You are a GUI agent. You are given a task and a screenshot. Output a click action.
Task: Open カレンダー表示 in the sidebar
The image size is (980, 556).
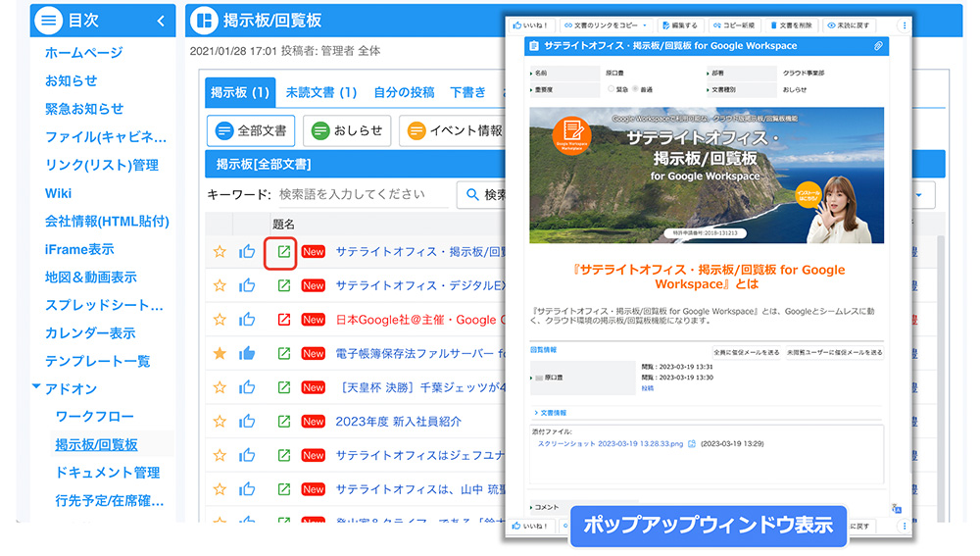pyautogui.click(x=90, y=332)
